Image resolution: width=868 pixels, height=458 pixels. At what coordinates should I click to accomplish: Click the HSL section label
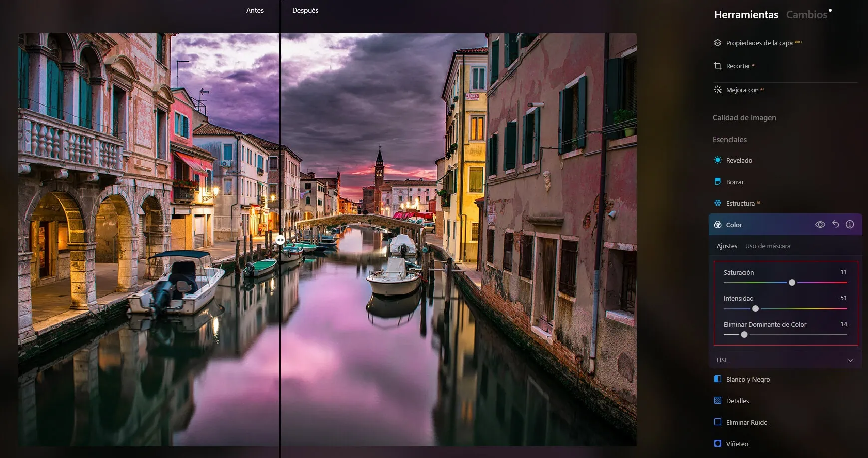point(722,360)
